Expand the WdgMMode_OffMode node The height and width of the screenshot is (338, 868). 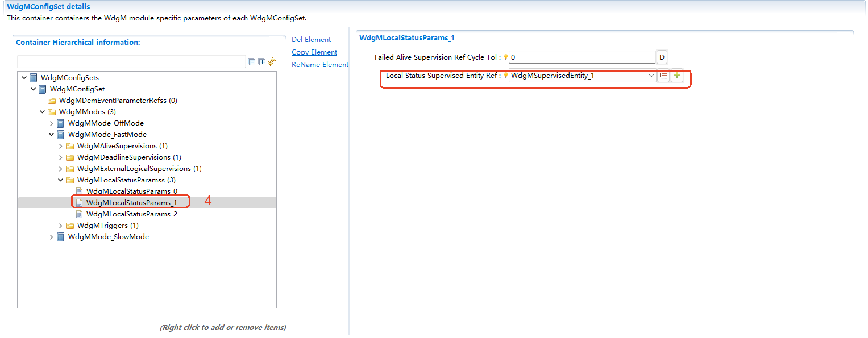pyautogui.click(x=52, y=123)
